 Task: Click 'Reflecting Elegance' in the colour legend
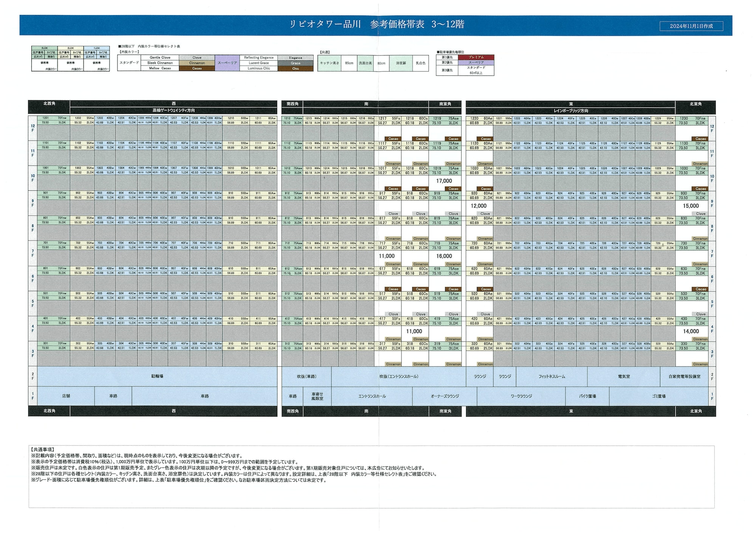(259, 57)
